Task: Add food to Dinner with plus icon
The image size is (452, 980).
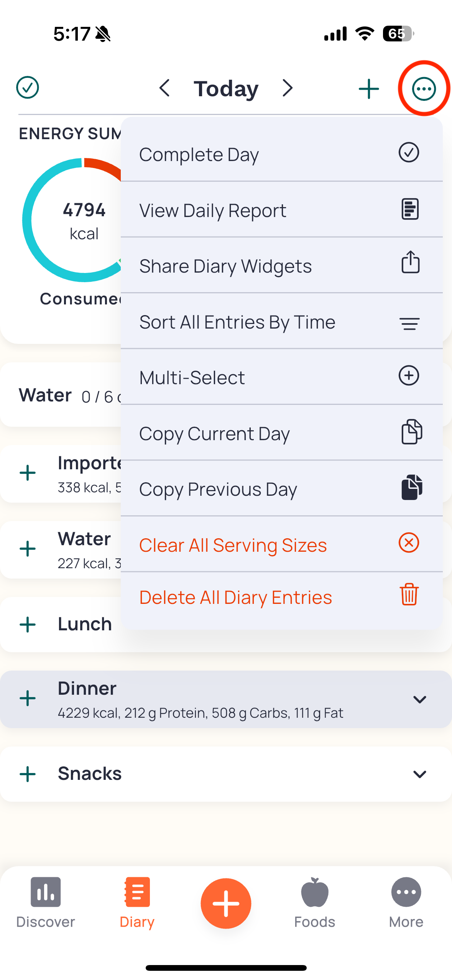Action: point(28,698)
